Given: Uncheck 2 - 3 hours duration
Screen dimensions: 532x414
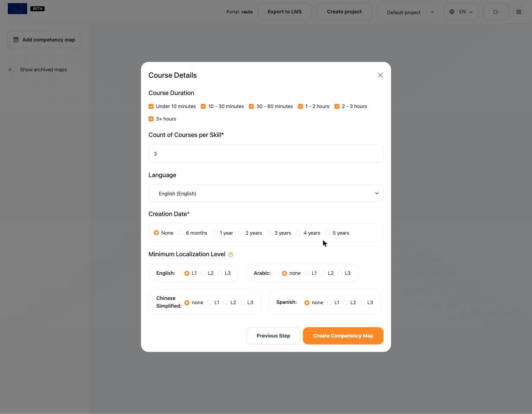Looking at the screenshot, I should coord(337,106).
